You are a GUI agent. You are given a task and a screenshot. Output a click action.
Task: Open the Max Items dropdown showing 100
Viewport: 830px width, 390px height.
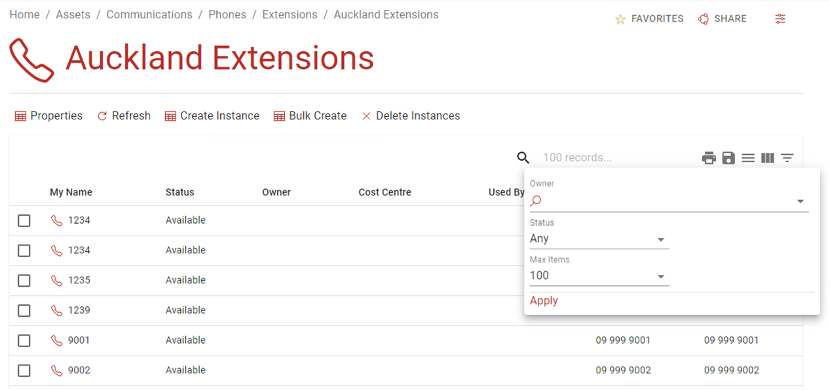[x=599, y=276]
